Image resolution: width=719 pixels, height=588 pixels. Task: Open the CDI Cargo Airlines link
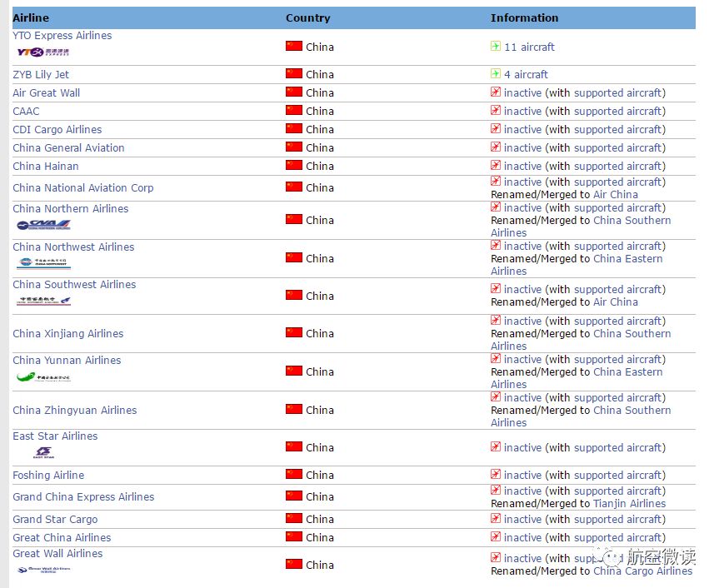point(57,129)
